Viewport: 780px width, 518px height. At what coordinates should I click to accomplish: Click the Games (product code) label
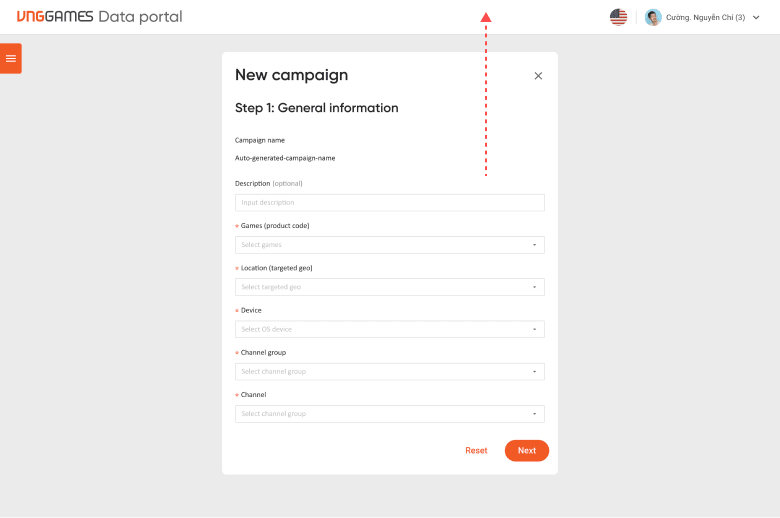(x=275, y=225)
